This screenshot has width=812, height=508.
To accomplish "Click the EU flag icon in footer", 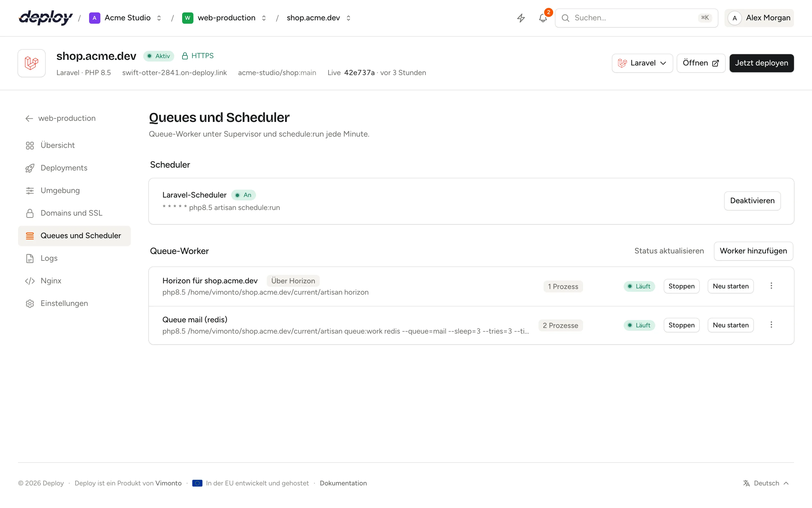I will (197, 483).
